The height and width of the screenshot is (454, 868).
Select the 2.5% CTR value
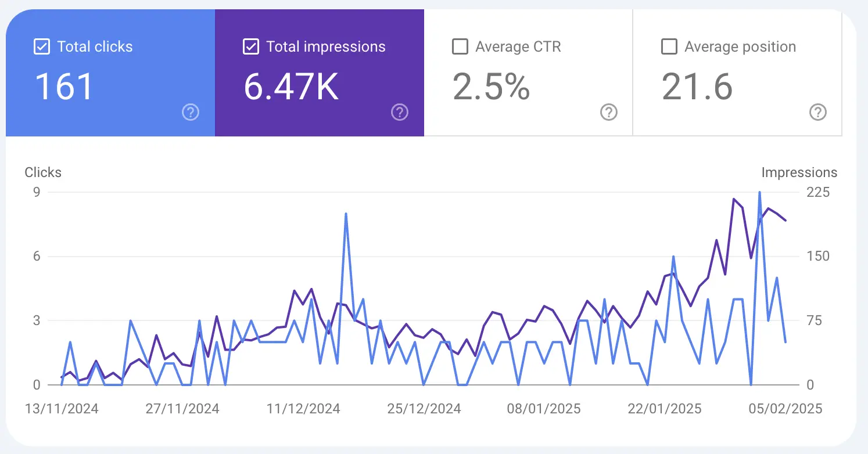[x=491, y=87]
